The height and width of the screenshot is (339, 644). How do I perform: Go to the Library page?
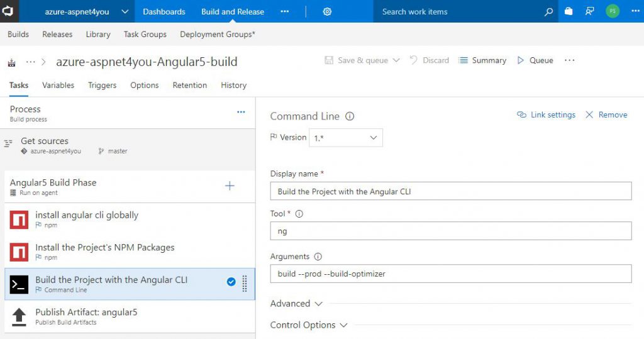point(97,34)
